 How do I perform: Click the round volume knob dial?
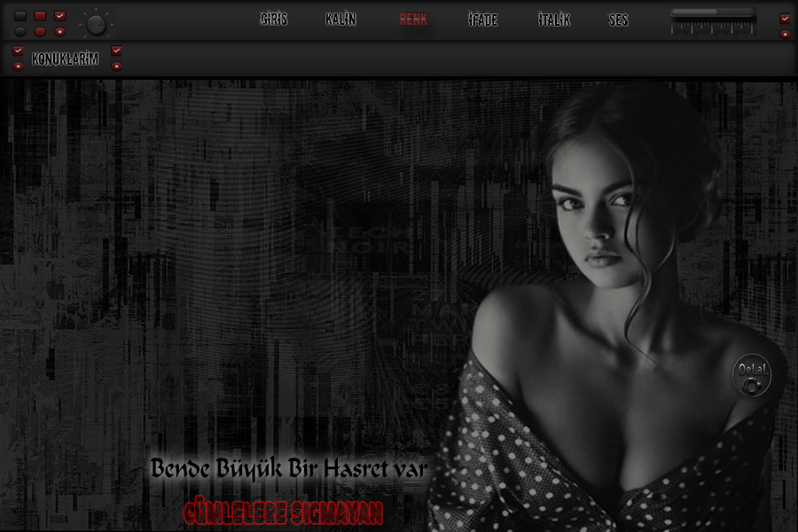[x=96, y=25]
